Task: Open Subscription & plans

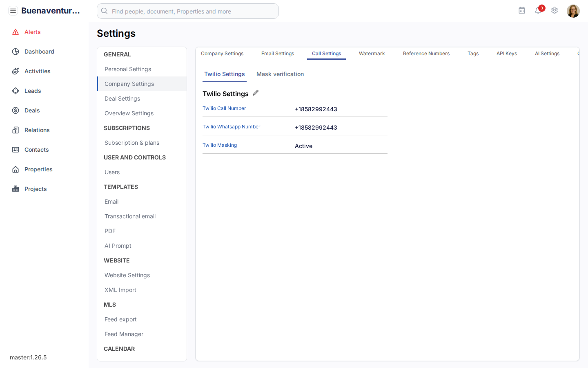Action: (142, 143)
